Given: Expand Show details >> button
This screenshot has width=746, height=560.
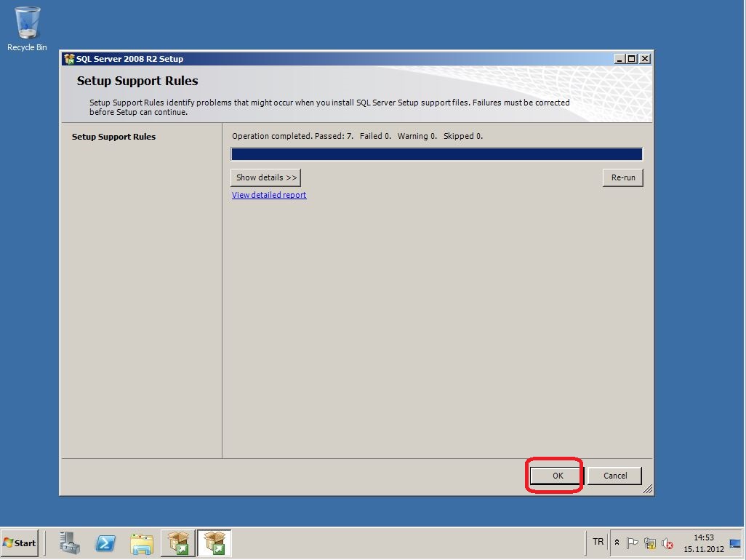Looking at the screenshot, I should coord(266,177).
